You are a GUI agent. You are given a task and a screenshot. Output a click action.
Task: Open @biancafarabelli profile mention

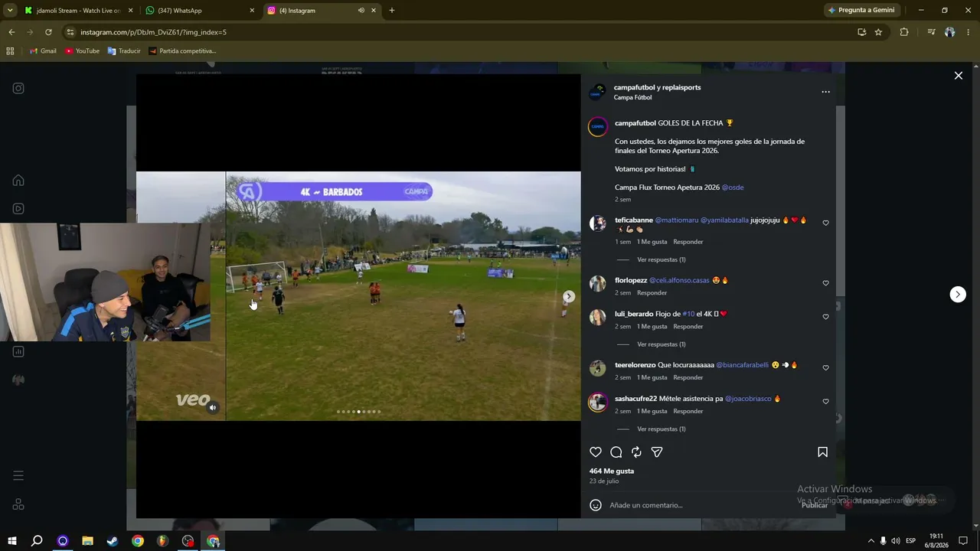(742, 365)
